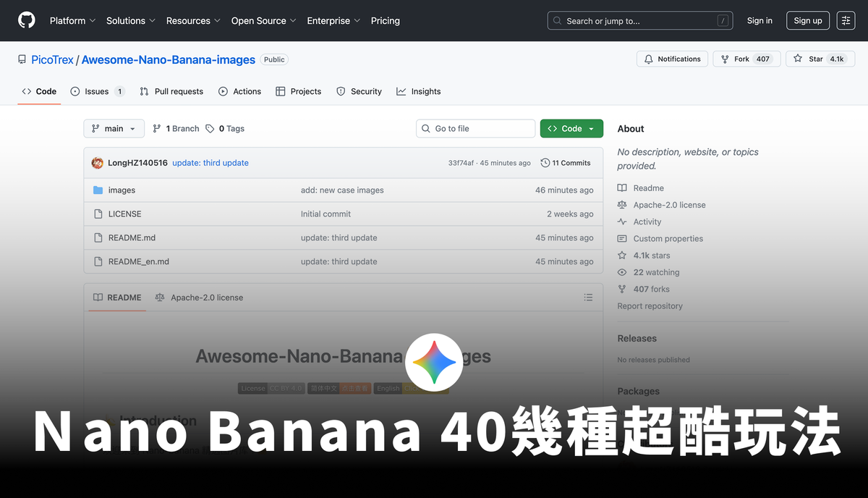View the 0 Tags link
Viewport: 868px width, 498px height.
225,129
